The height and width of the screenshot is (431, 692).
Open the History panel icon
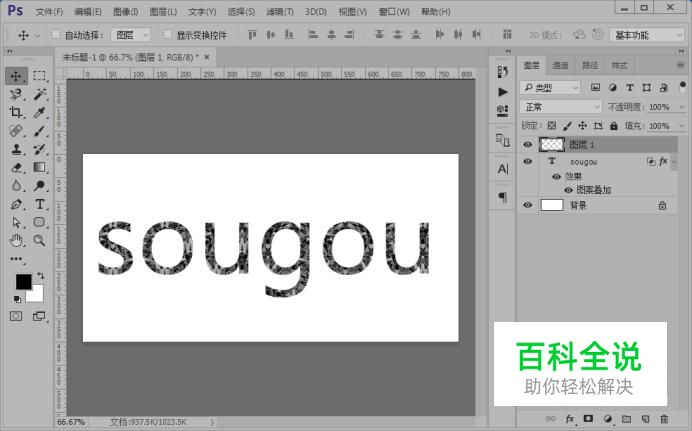503,72
